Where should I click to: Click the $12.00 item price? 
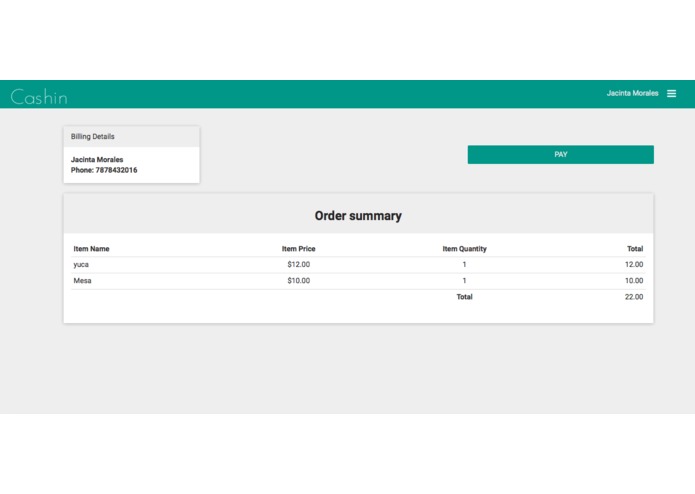(x=298, y=265)
